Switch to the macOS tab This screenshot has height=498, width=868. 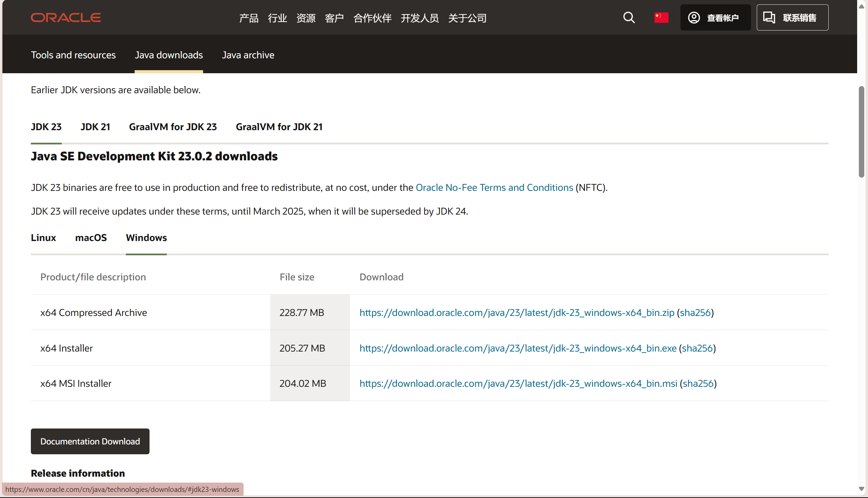coord(91,238)
